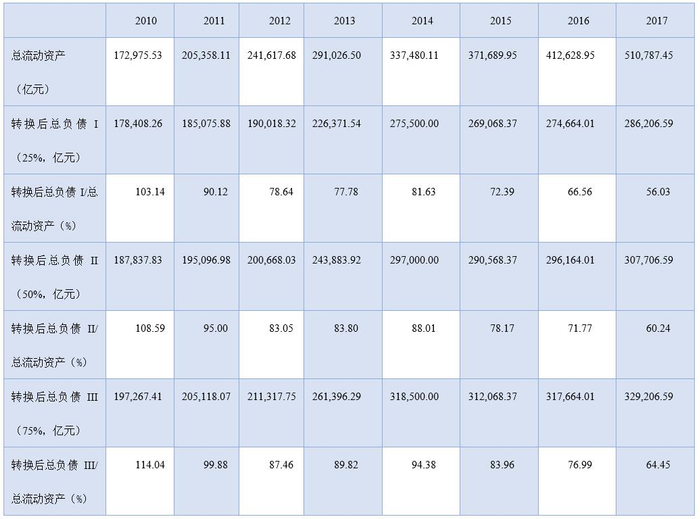
Task: Select the 297,000.00 cell
Action: pyautogui.click(x=423, y=258)
